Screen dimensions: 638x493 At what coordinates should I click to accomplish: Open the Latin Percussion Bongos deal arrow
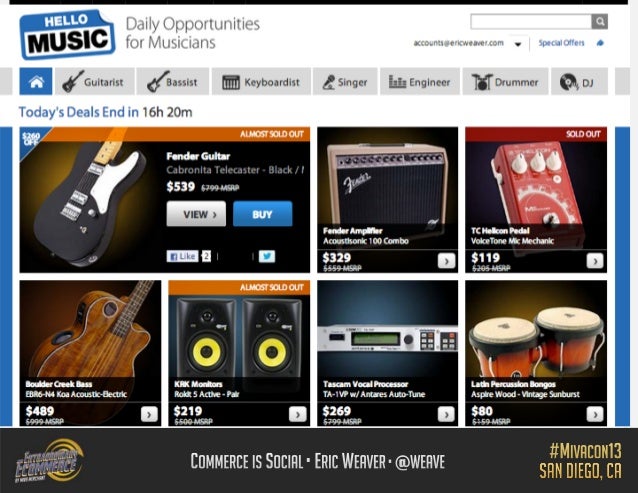click(x=595, y=414)
